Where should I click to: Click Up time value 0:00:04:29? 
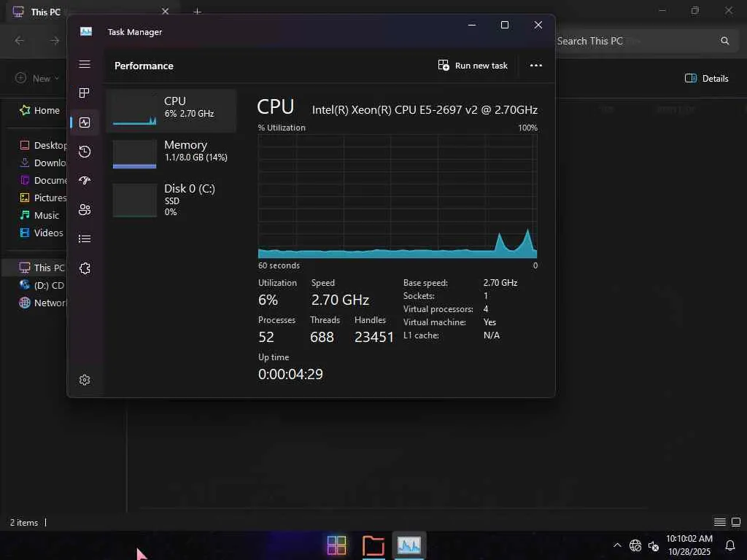pyautogui.click(x=290, y=374)
